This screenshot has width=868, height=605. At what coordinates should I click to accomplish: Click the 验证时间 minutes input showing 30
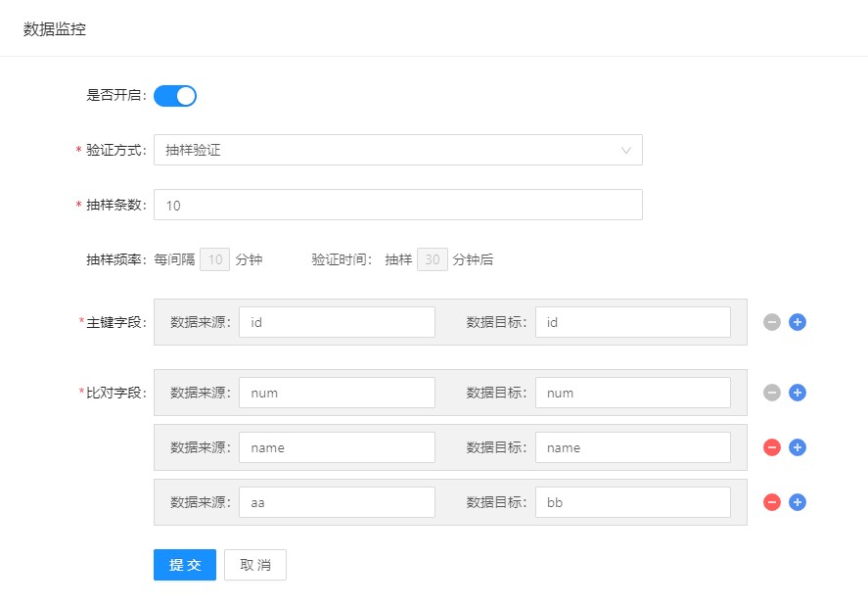coord(432,259)
